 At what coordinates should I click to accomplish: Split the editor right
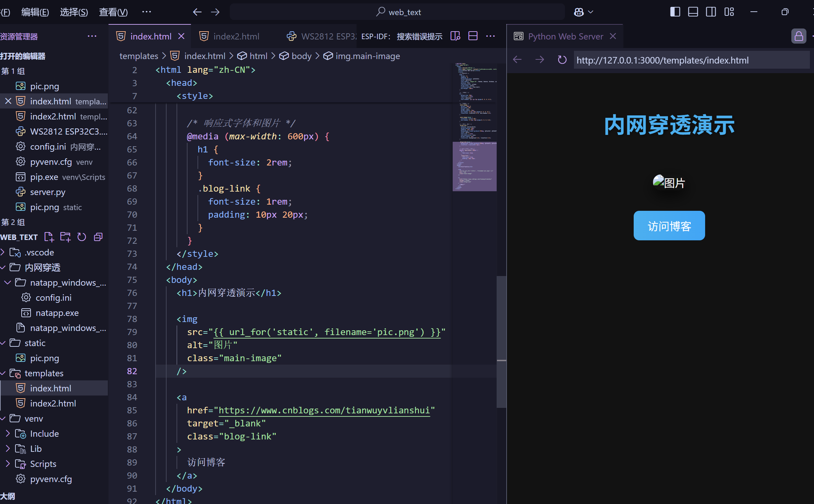click(473, 36)
